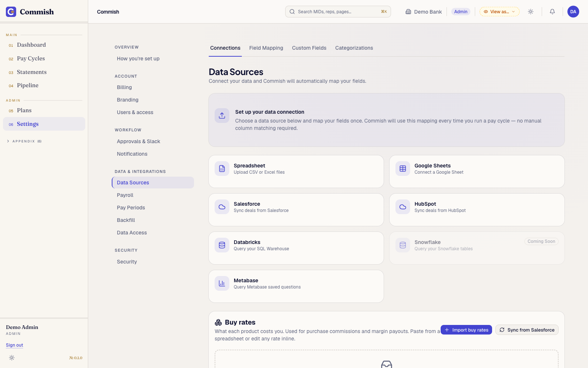Expand the Appendix section
The width and height of the screenshot is (588, 368).
[24, 141]
